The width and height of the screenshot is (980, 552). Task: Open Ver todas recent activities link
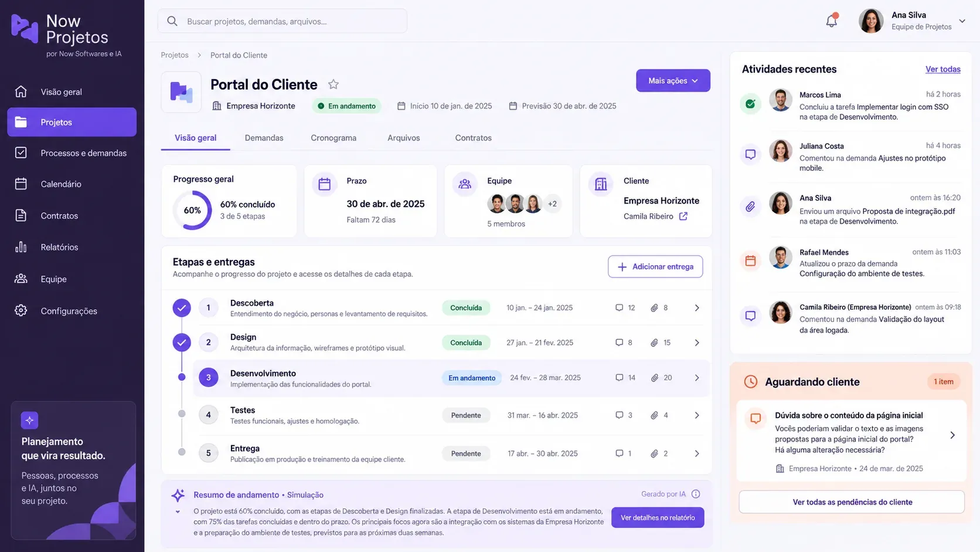point(942,69)
